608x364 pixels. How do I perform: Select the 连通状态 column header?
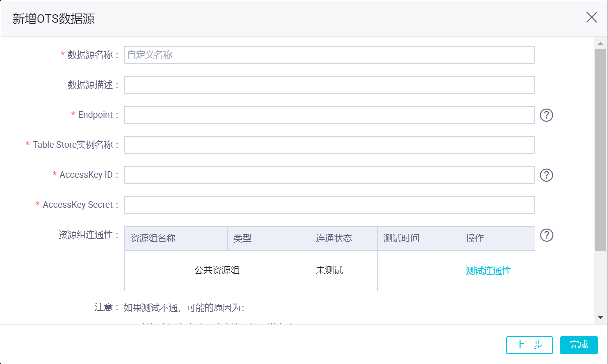coord(344,239)
